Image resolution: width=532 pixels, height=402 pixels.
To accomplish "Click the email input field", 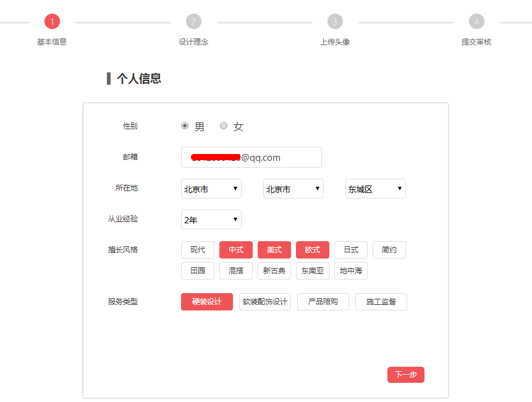I will click(x=251, y=157).
